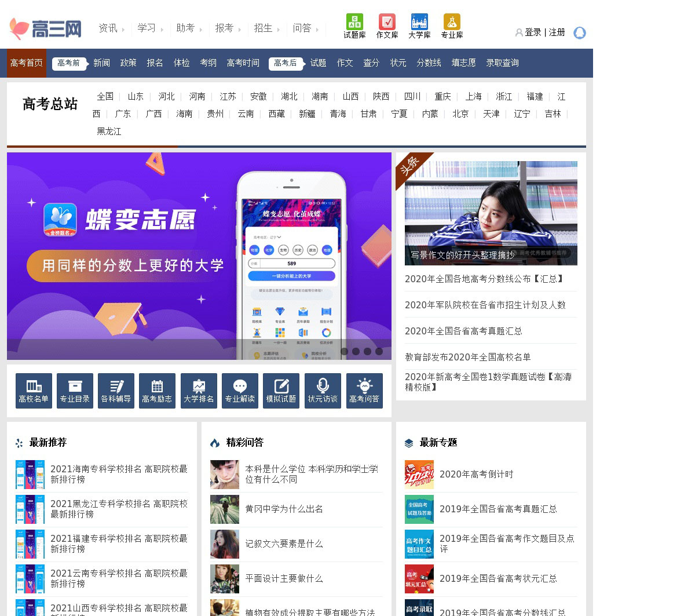
Task: Click the 大学库 castle icon
Action: click(419, 22)
